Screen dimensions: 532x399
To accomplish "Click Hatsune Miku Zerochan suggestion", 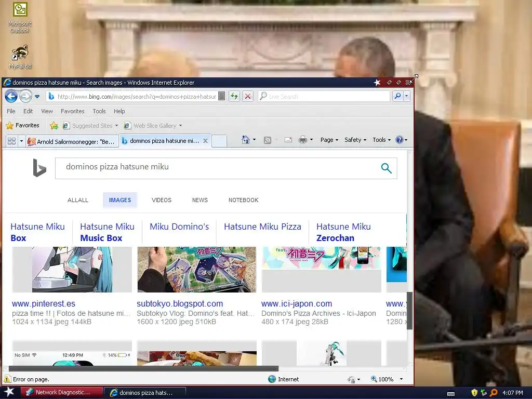I will 343,232.
